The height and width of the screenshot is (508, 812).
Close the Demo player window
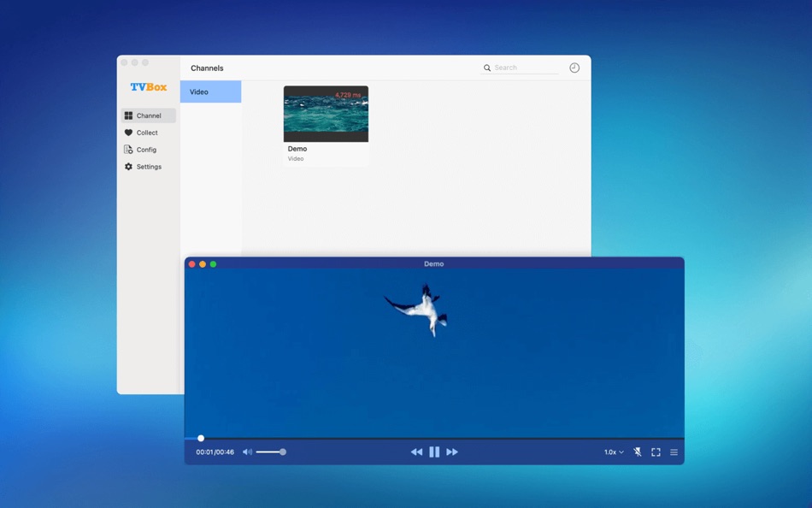click(x=192, y=264)
